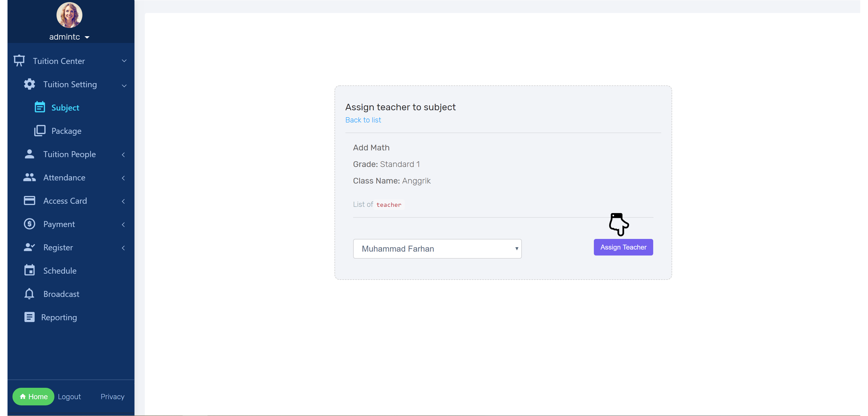The width and height of the screenshot is (868, 416).
Task: Click the Register user-check icon
Action: [29, 247]
